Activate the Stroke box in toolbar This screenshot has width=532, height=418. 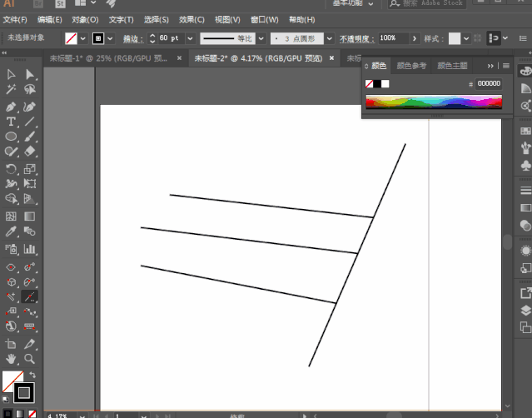24,393
